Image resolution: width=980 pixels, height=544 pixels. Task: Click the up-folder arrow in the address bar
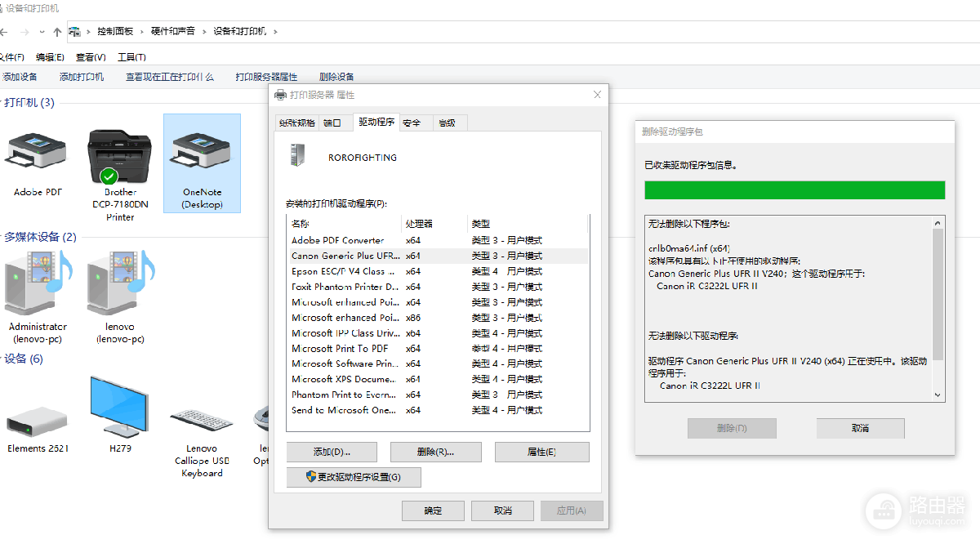[56, 32]
